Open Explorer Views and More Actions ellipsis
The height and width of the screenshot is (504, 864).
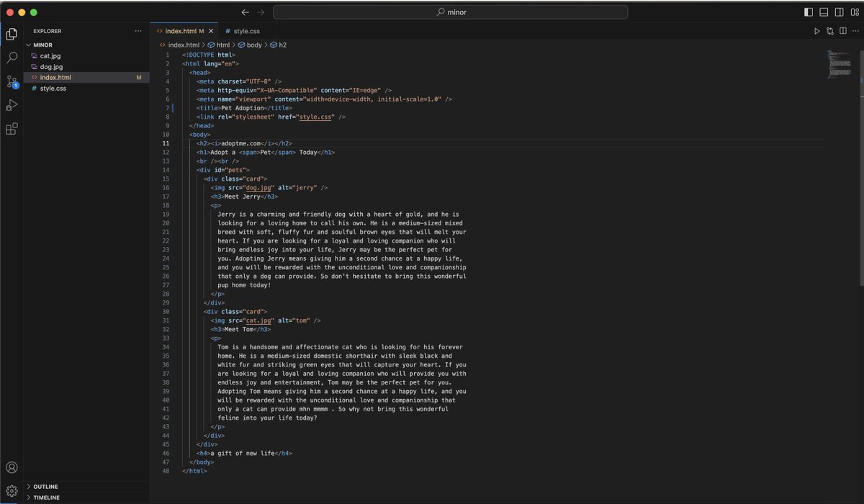click(x=138, y=31)
